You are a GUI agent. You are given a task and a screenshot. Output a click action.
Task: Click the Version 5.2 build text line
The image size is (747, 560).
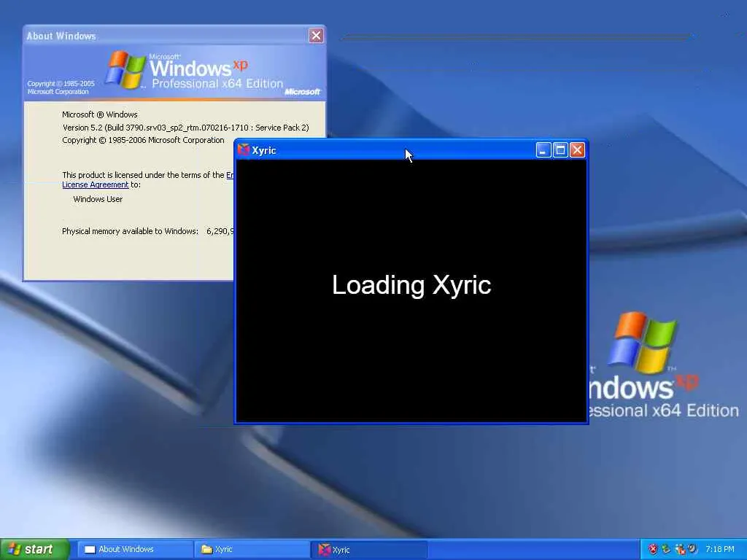coord(186,128)
